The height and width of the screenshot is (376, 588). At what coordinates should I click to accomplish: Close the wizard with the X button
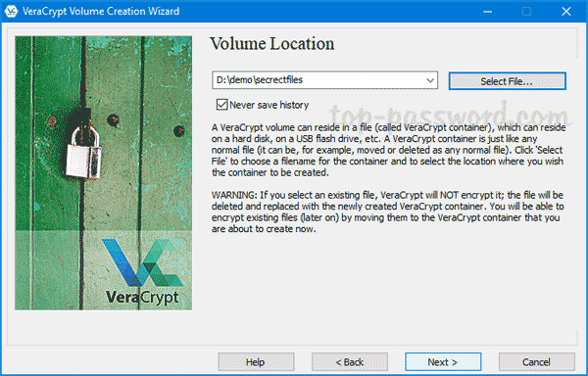566,12
